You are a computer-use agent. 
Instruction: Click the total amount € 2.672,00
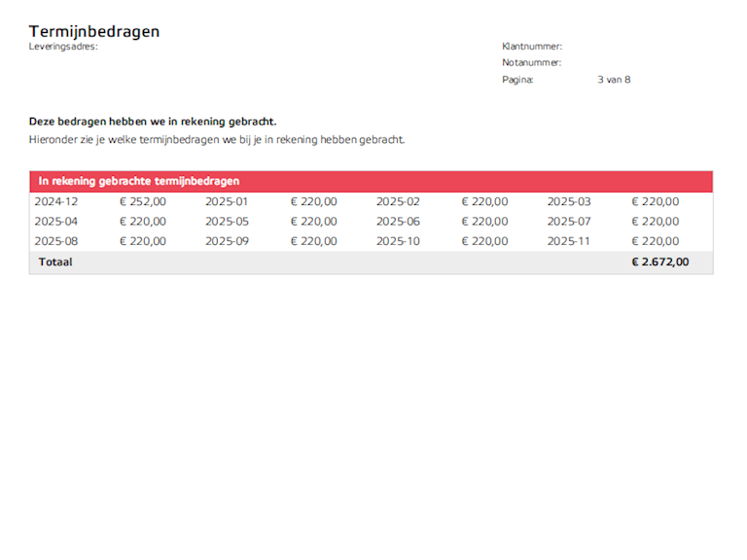point(659,262)
